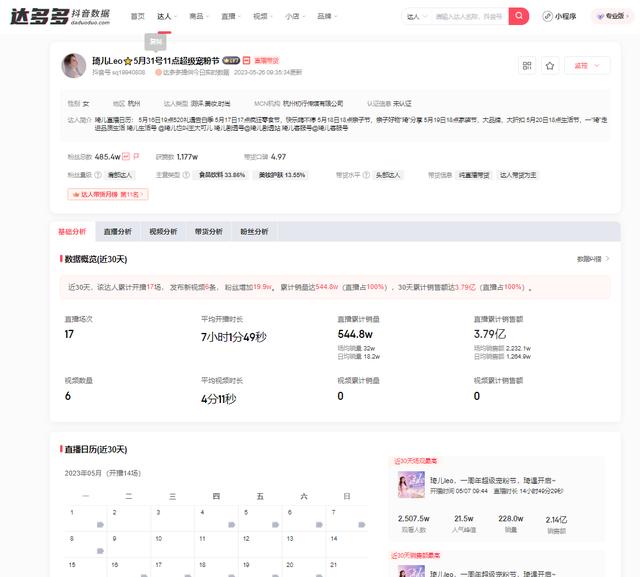
Task: Expand the 达人 navigation menu
Action: tap(167, 16)
